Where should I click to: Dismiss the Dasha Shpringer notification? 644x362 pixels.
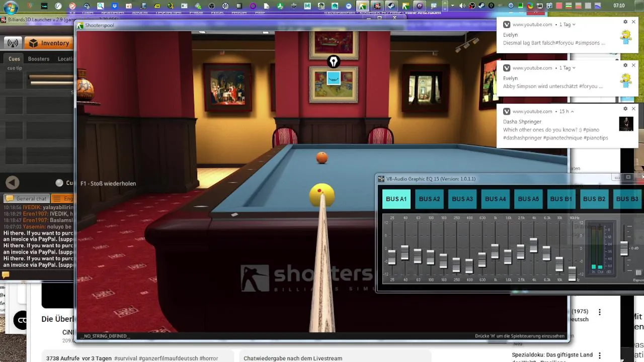click(633, 109)
